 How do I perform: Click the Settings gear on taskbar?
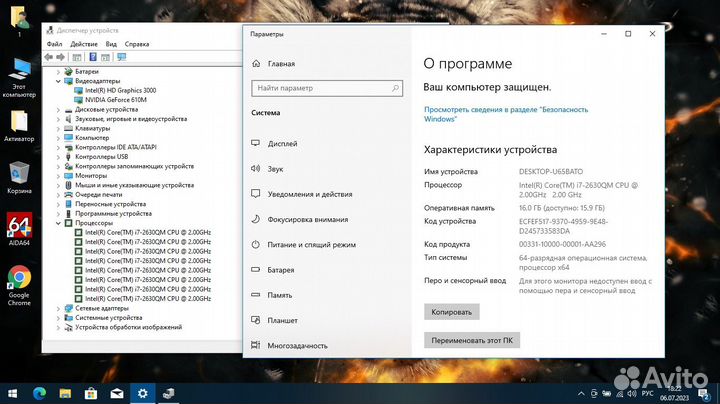click(143, 393)
